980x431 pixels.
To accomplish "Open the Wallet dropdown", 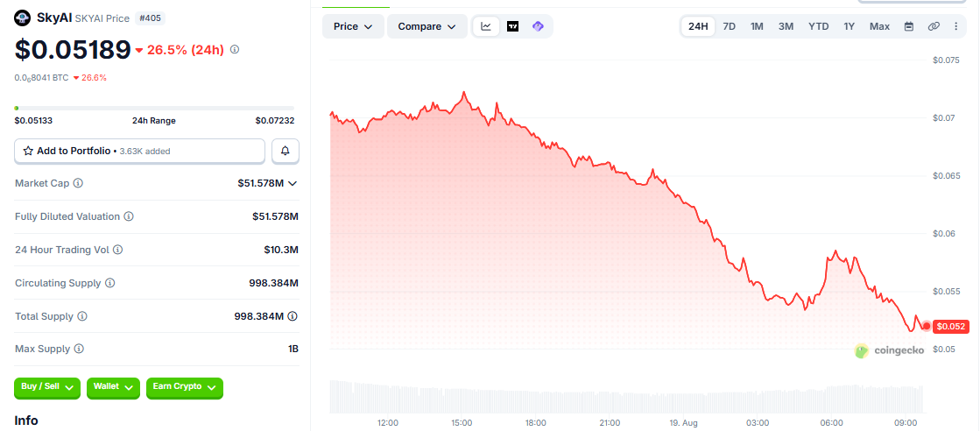I will (113, 387).
